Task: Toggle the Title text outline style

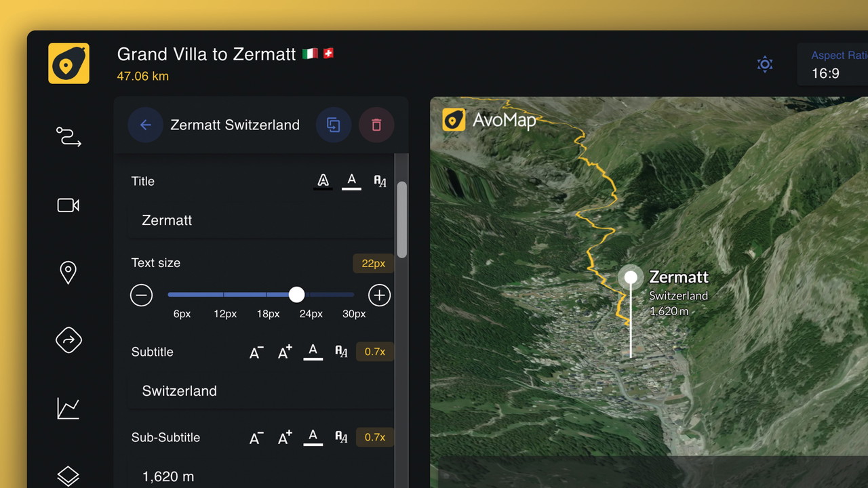Action: 323,181
